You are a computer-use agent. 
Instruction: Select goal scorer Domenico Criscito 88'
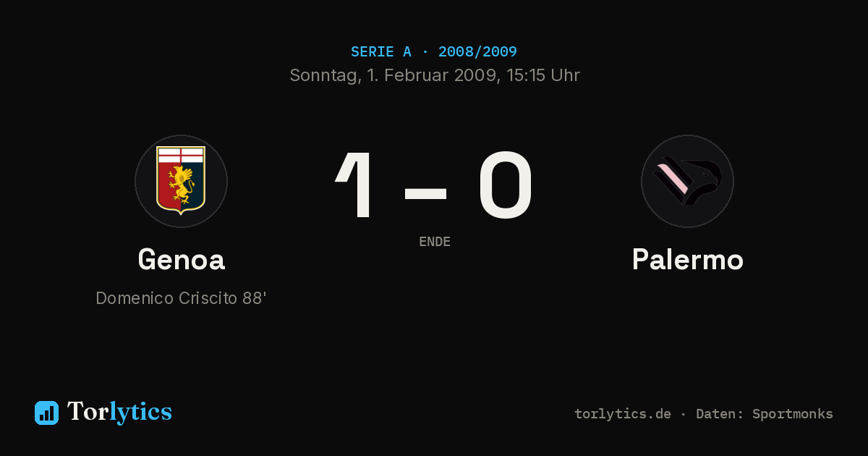click(181, 298)
